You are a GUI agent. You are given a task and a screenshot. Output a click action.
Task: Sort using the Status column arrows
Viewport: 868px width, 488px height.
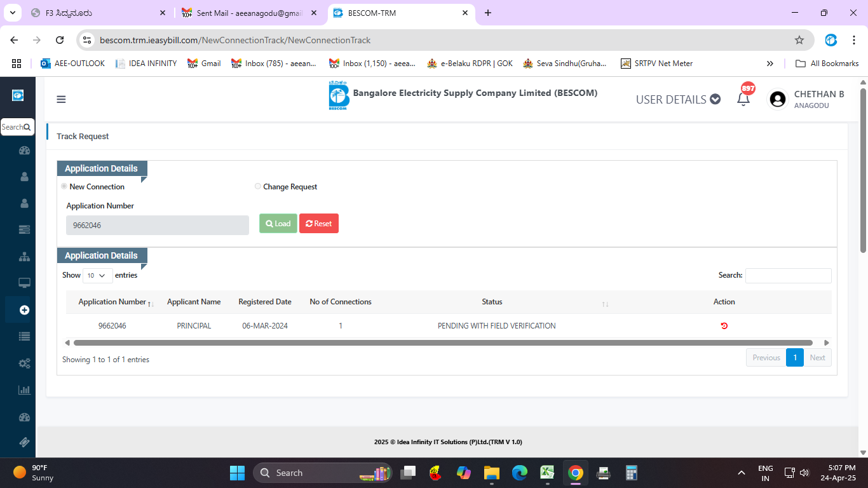coord(606,304)
